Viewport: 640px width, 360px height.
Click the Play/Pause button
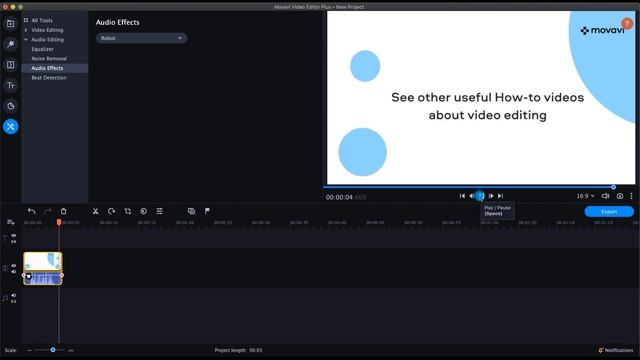(x=481, y=196)
